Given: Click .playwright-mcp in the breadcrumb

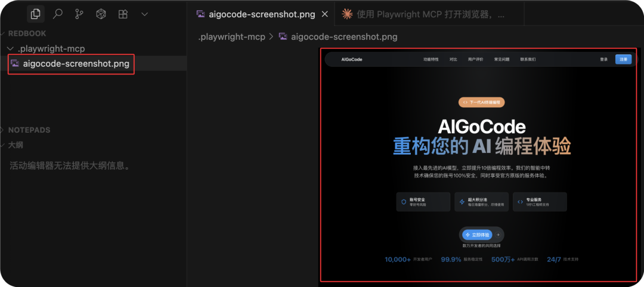Looking at the screenshot, I should click(x=231, y=37).
